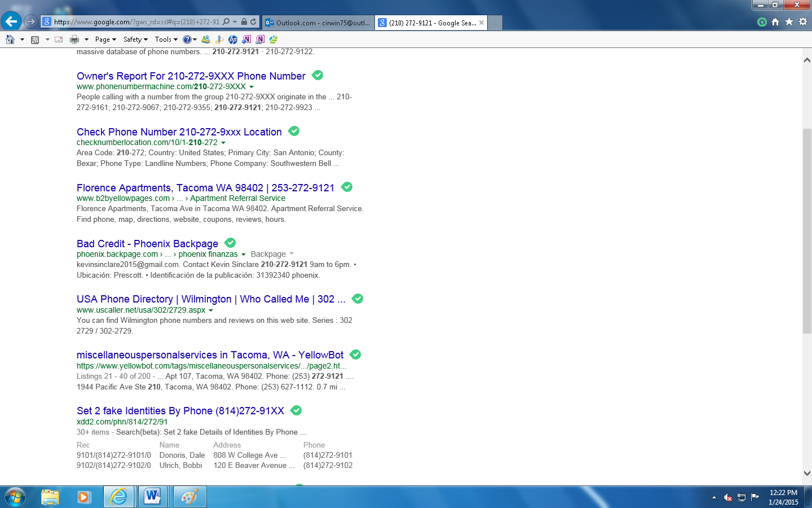Viewport: 812px width, 508px height.
Task: Click the muted volume icon in system tray
Action: [x=728, y=497]
